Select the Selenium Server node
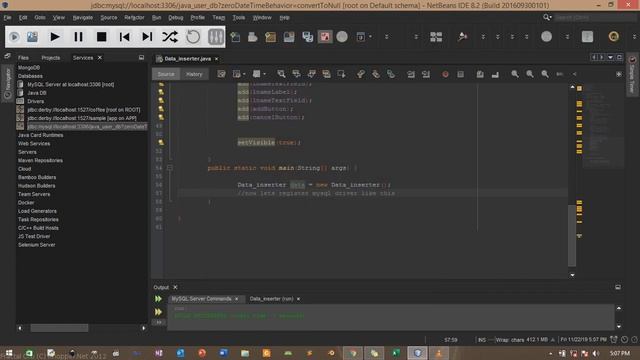 coord(36,245)
